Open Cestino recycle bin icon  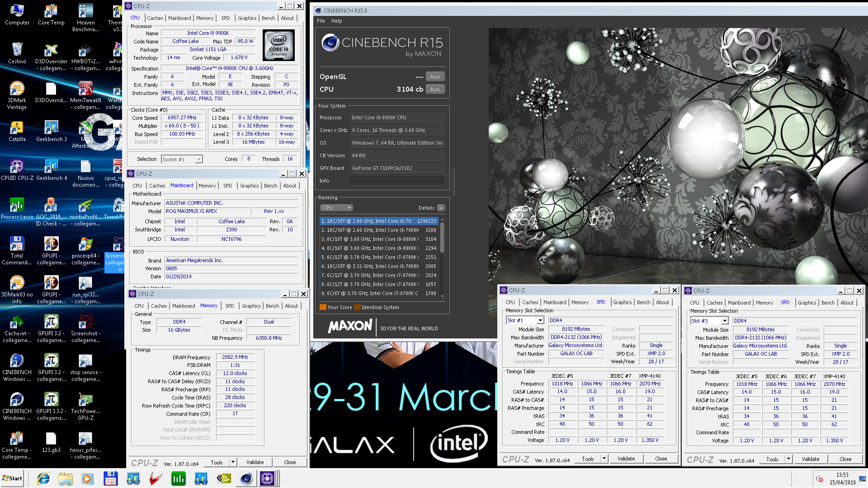pyautogui.click(x=17, y=53)
